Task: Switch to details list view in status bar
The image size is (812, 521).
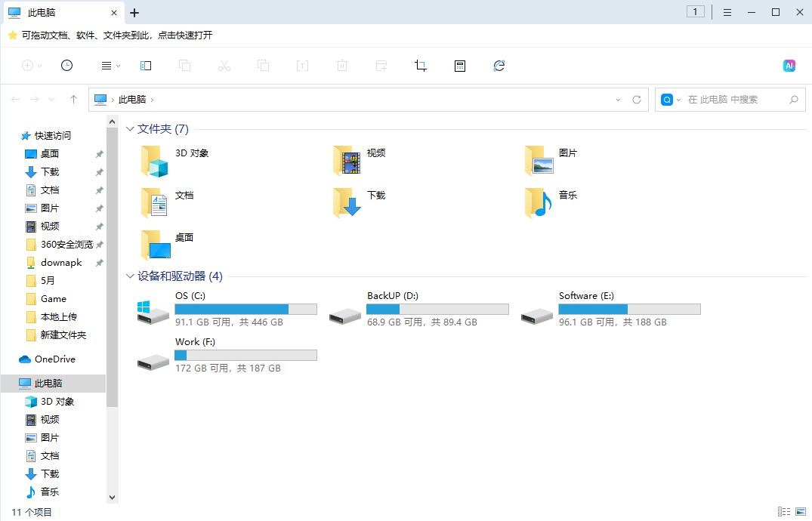Action: (784, 512)
